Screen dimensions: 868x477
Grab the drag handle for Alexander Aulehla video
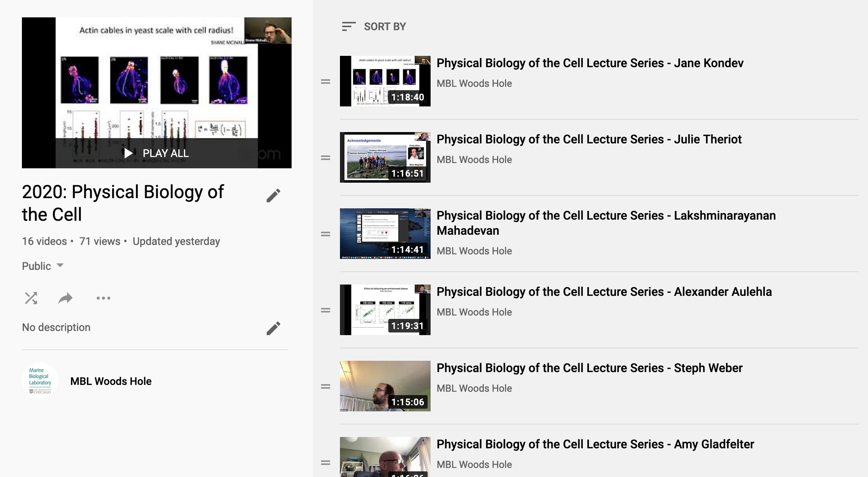pyautogui.click(x=326, y=310)
